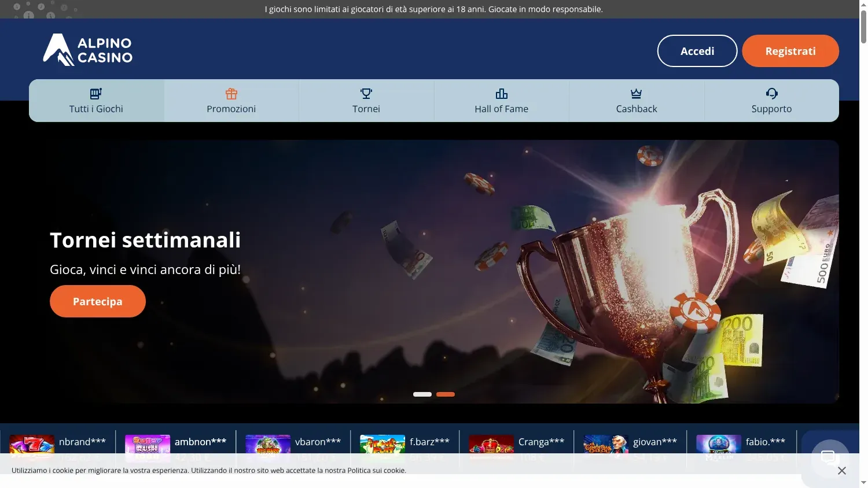
Task: Open giovan*** Christmas Carol thumbnail
Action: pyautogui.click(x=606, y=449)
